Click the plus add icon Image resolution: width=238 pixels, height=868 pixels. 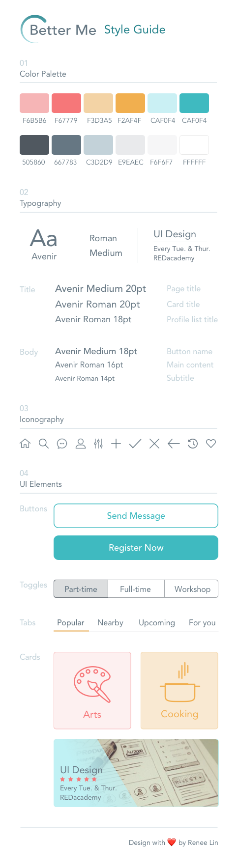[116, 444]
